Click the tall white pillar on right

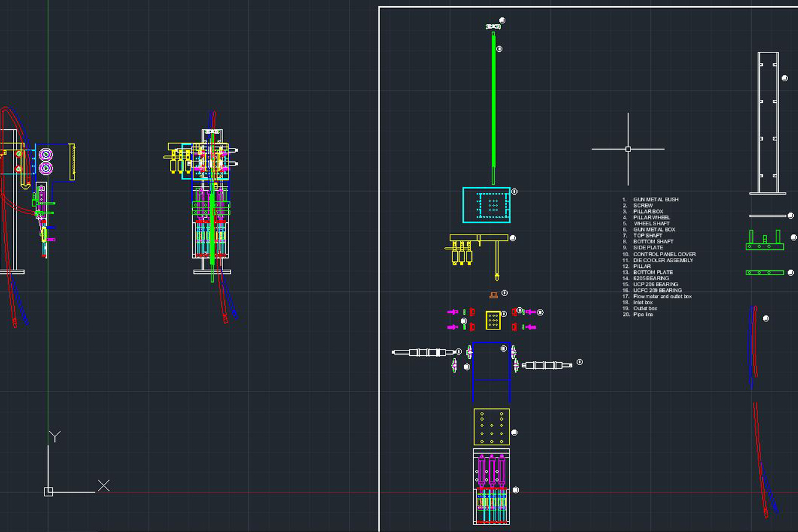tap(767, 123)
